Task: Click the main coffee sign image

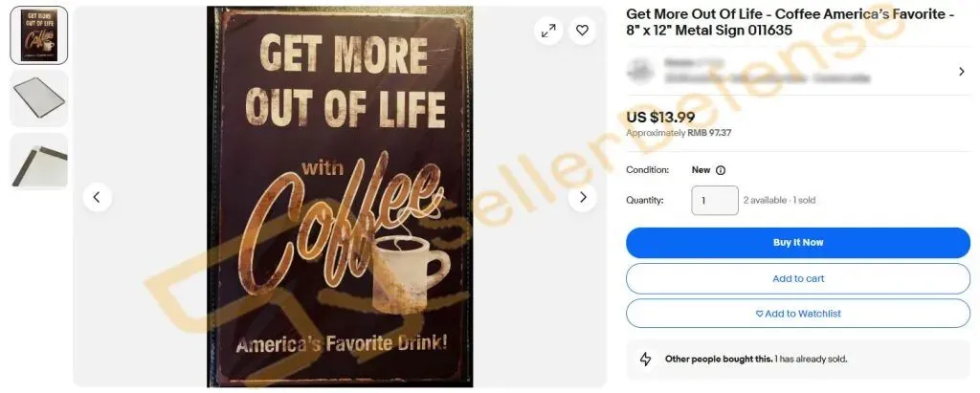Action: click(340, 197)
